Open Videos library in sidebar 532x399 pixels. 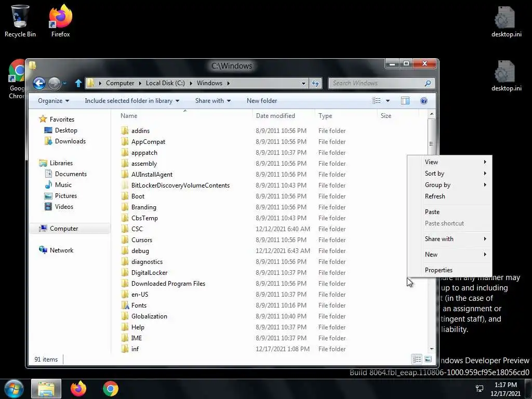pyautogui.click(x=64, y=207)
